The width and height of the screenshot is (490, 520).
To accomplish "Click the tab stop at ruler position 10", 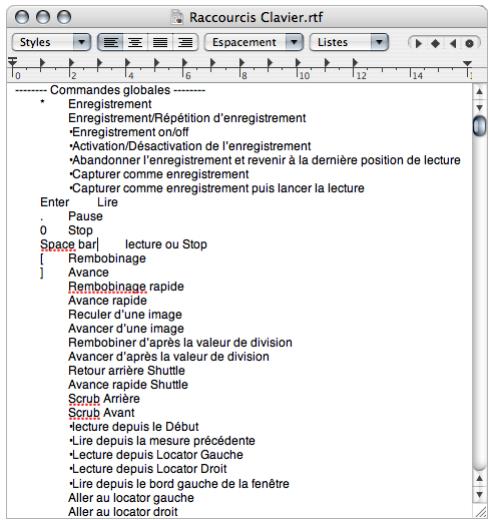I will point(298,63).
